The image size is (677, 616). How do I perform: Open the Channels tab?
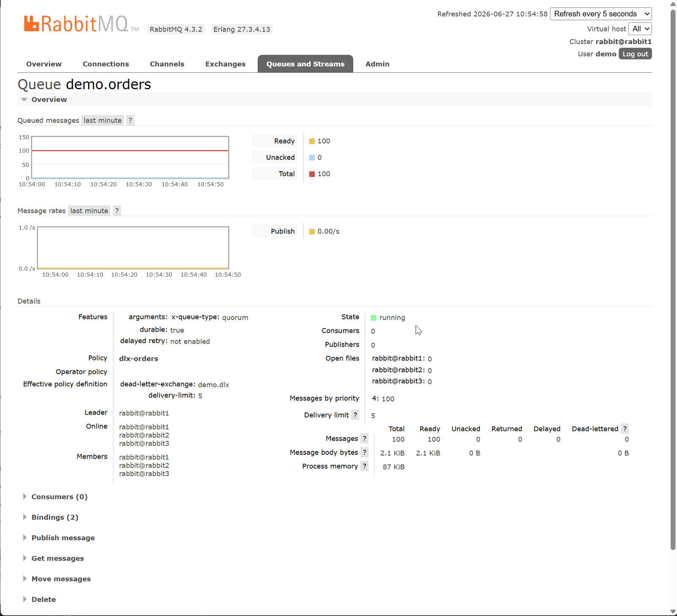pyautogui.click(x=167, y=64)
